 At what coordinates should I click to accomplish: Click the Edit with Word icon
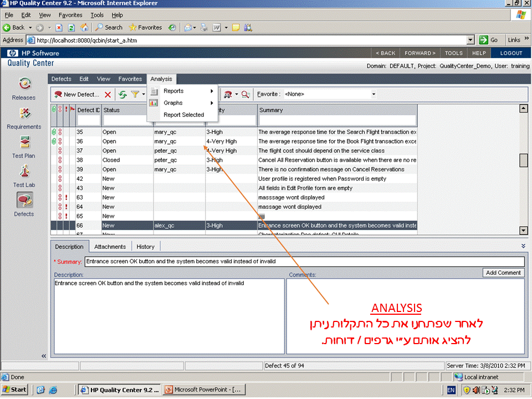point(217,28)
